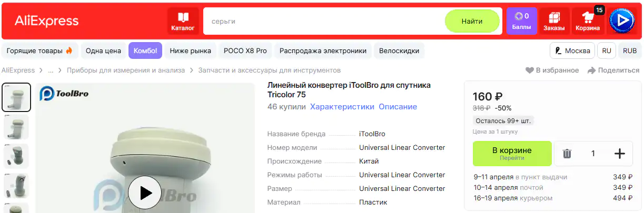Click the quantity value 1

(593, 154)
